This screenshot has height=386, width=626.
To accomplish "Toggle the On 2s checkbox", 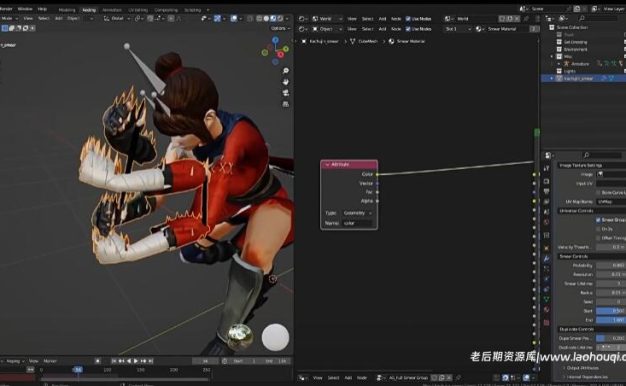I will [x=598, y=229].
